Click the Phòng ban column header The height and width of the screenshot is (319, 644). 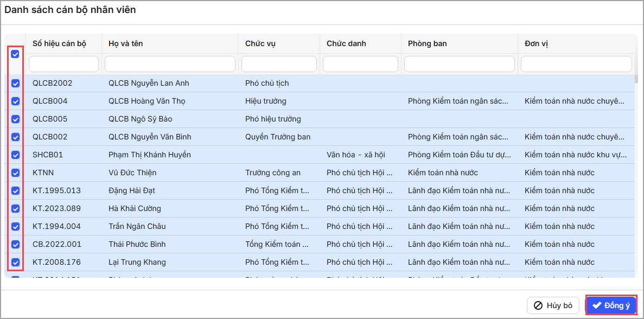[427, 43]
